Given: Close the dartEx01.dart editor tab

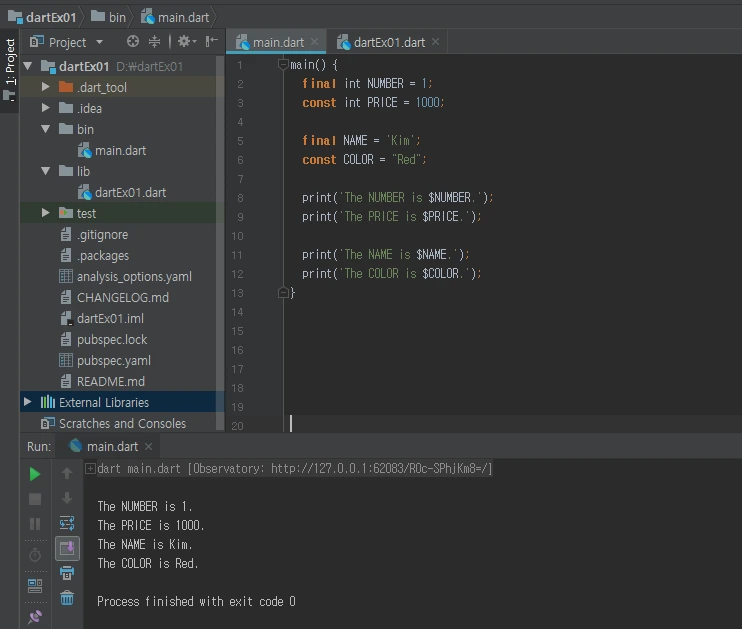Looking at the screenshot, I should tap(436, 42).
